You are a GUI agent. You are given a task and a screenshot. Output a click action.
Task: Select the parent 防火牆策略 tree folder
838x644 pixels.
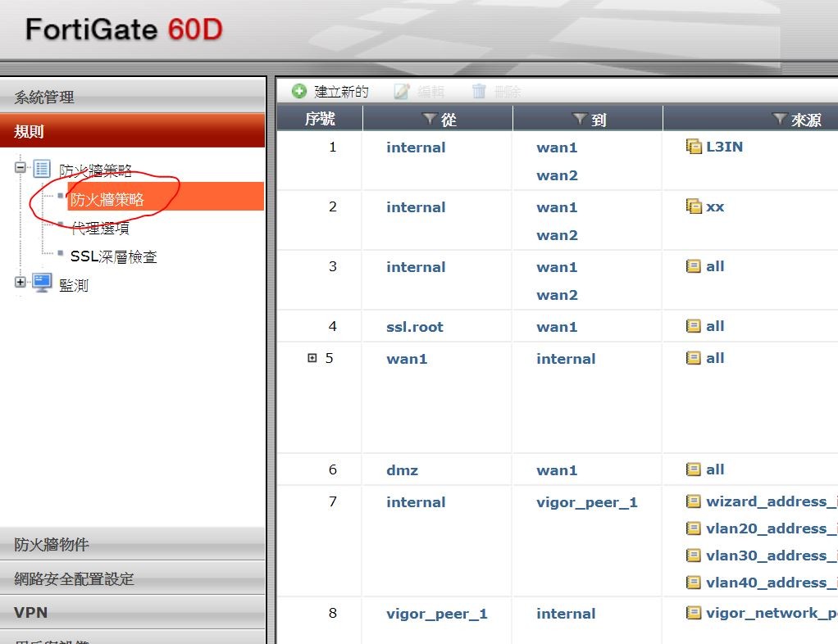coord(95,171)
